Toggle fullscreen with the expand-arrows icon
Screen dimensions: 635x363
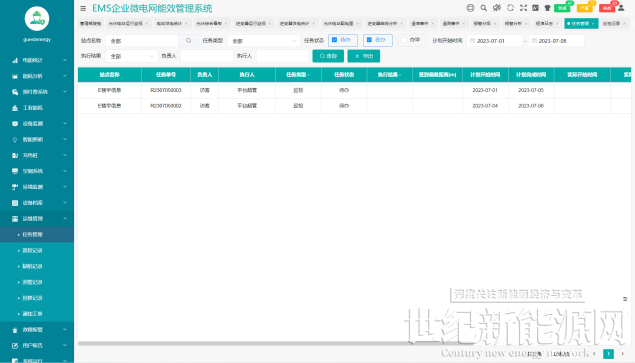(x=523, y=8)
